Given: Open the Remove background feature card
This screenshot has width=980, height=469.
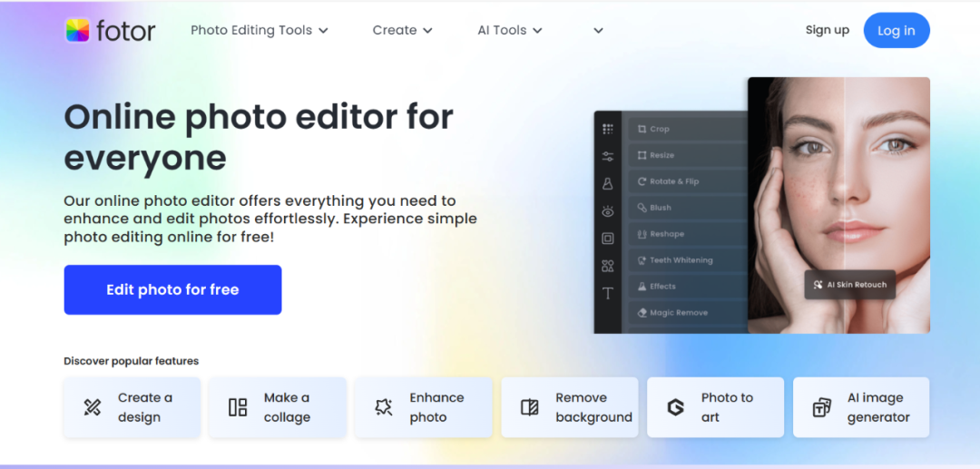Looking at the screenshot, I should coord(570,407).
